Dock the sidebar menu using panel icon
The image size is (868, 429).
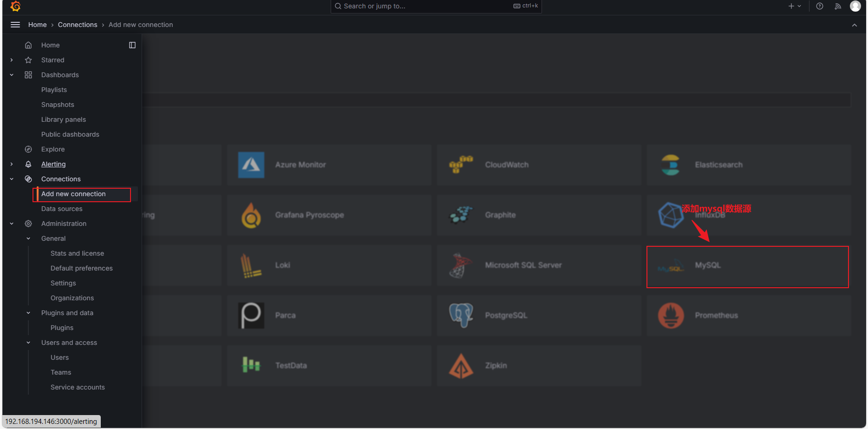coord(132,45)
